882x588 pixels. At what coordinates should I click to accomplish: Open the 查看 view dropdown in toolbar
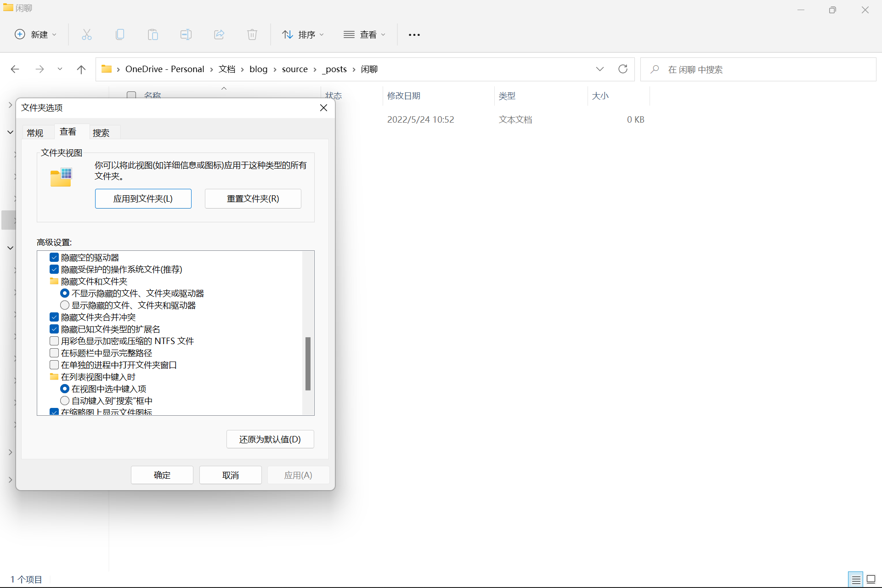(x=365, y=34)
